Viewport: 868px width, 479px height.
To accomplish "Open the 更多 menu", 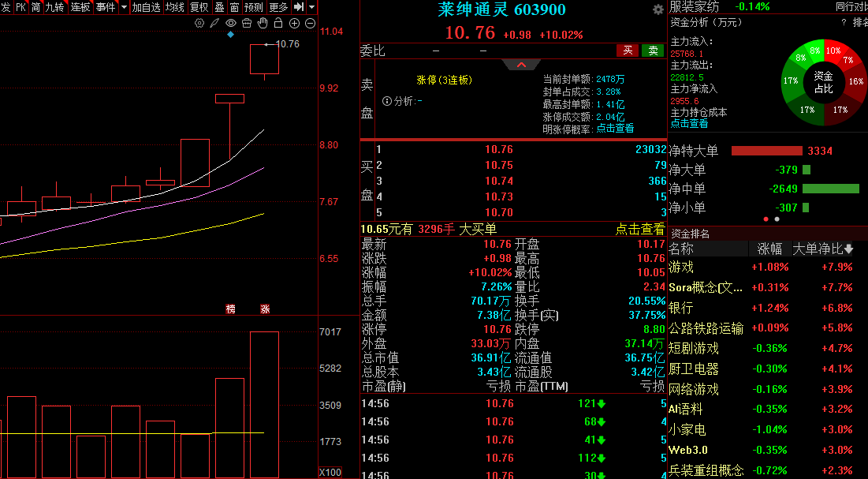I will point(278,7).
